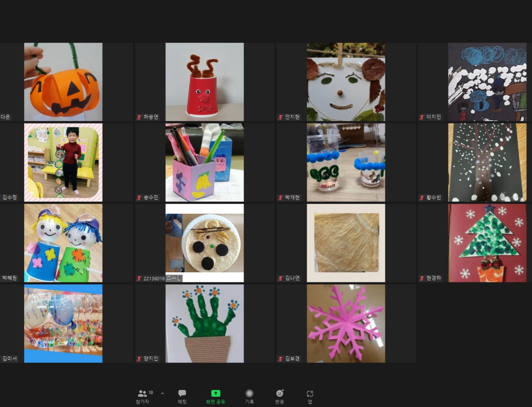Open the 참가자 participants panel
Screen dimensions: 532x407
pos(143,397)
